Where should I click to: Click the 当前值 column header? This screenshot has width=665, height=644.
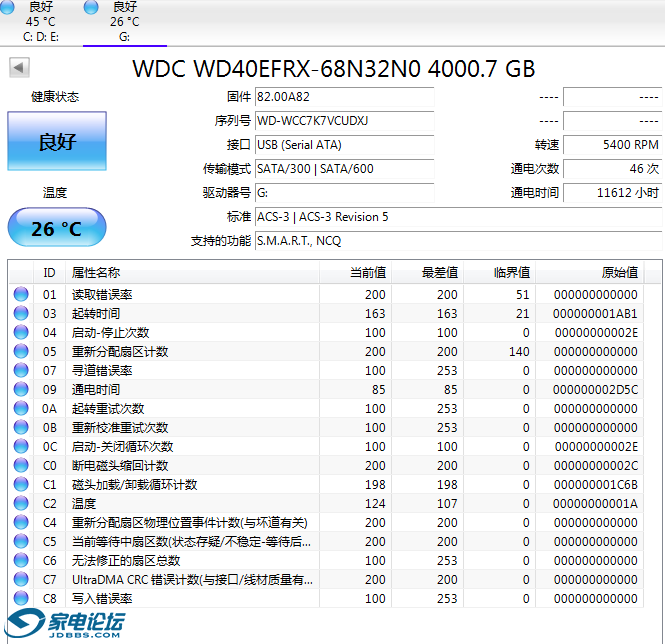pyautogui.click(x=355, y=272)
